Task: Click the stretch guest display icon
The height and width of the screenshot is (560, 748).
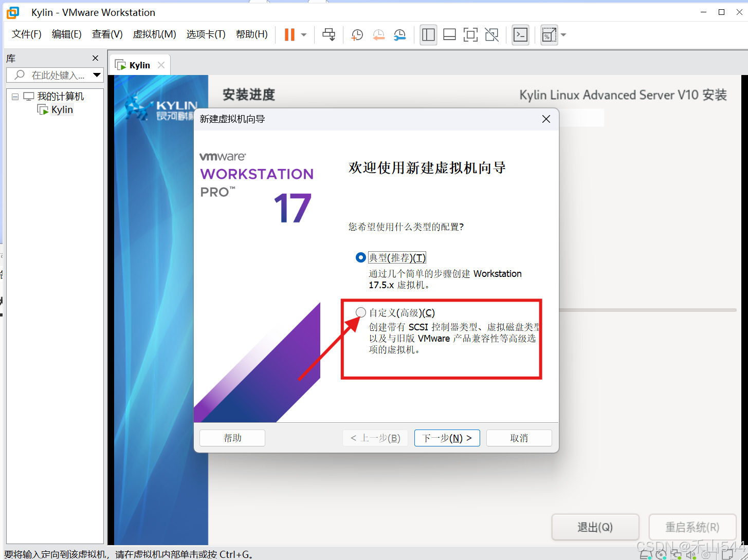Action: coord(549,35)
